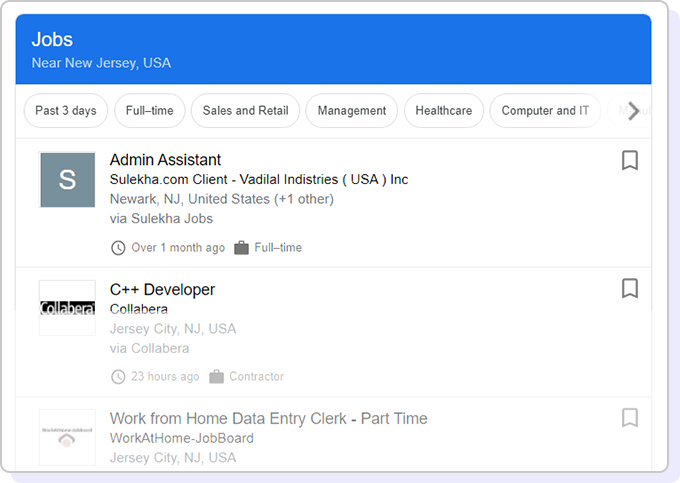Click the Jobs header title
The image size is (680, 483).
(52, 39)
